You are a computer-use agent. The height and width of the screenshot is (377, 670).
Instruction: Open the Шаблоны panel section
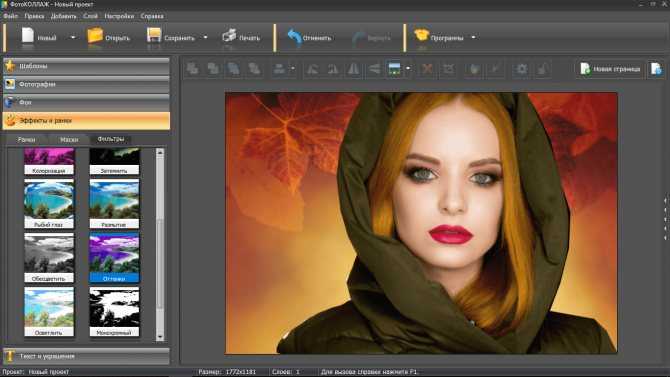tap(86, 66)
